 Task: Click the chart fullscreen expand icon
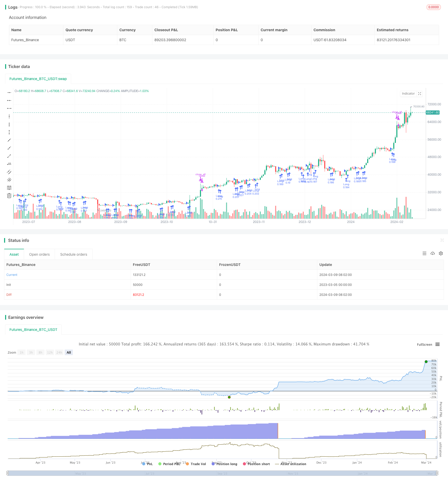420,94
